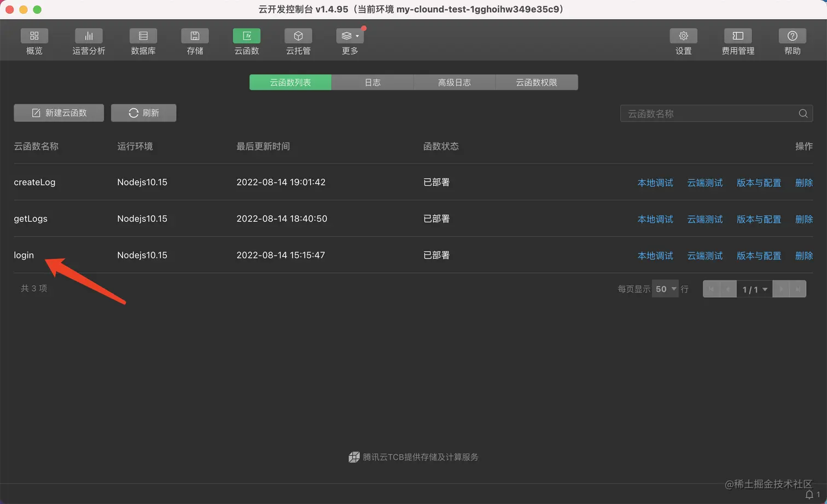Switch to the 高级日志 tab
Screen dimensions: 827x504
tap(455, 83)
